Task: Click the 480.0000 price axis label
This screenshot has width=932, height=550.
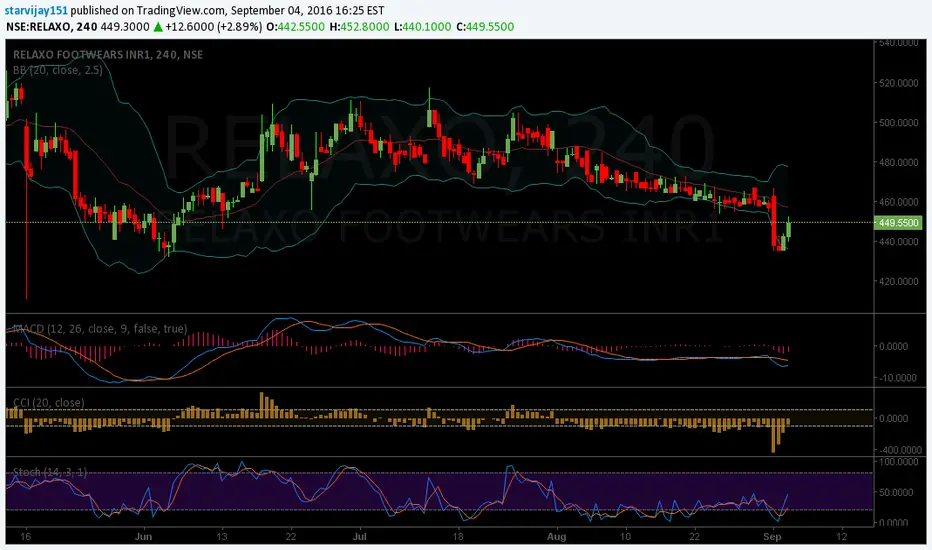Action: pos(898,162)
